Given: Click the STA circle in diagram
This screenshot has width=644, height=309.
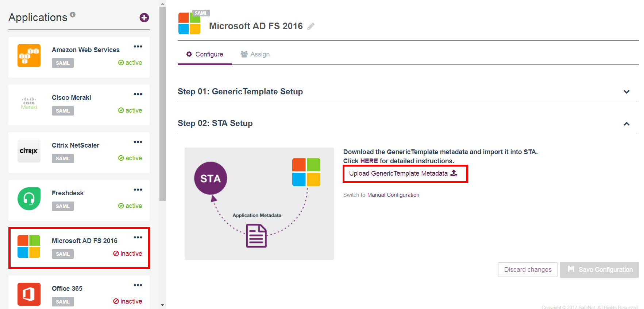Looking at the screenshot, I should pyautogui.click(x=211, y=178).
